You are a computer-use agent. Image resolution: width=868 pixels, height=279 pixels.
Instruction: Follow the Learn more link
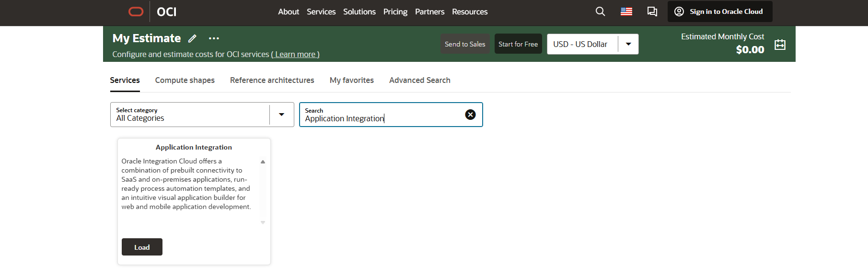295,55
